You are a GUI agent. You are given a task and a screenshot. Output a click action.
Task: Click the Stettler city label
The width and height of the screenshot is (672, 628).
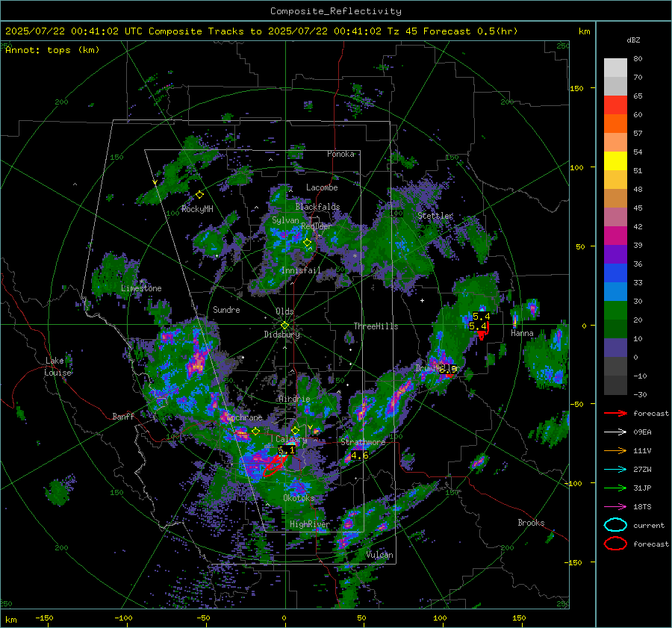(x=435, y=216)
